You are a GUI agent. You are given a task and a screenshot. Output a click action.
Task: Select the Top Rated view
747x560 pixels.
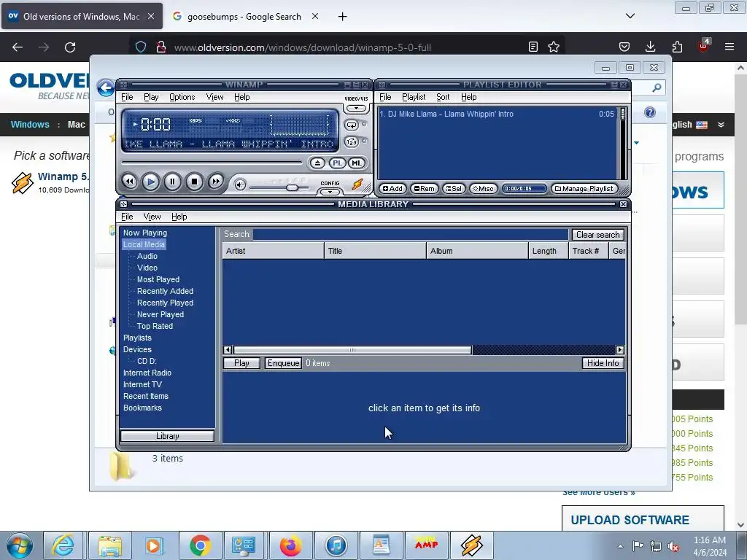pos(155,326)
